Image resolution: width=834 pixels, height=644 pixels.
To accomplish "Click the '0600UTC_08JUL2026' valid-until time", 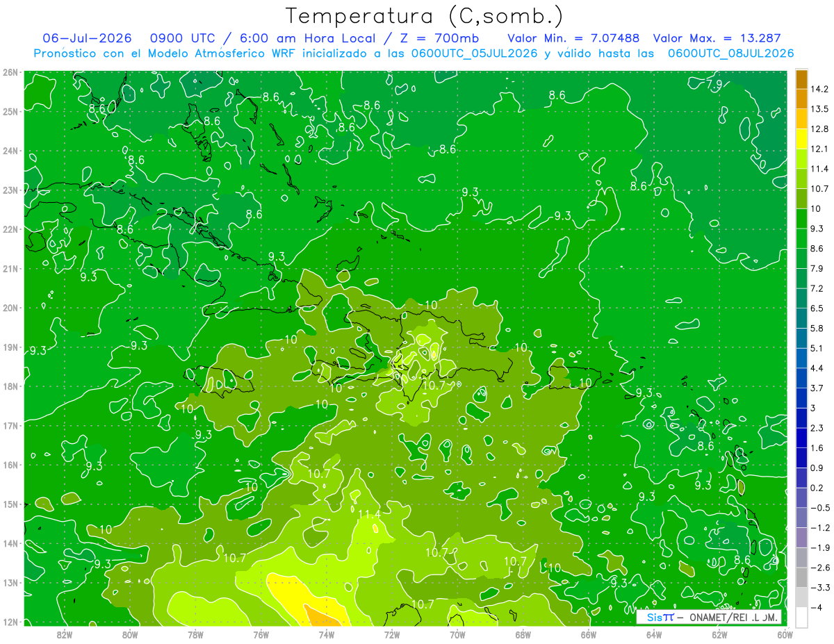I will point(730,53).
